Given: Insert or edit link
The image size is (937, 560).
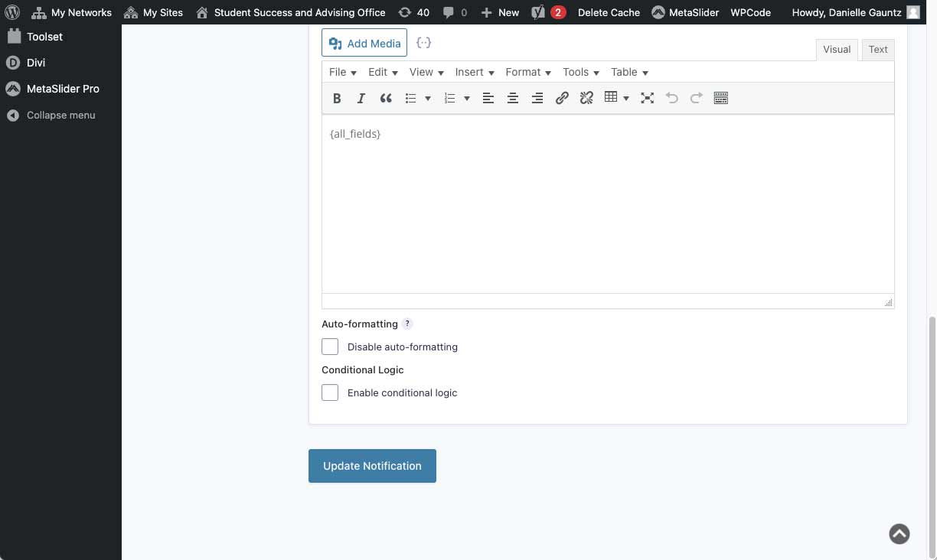Looking at the screenshot, I should click(x=562, y=98).
